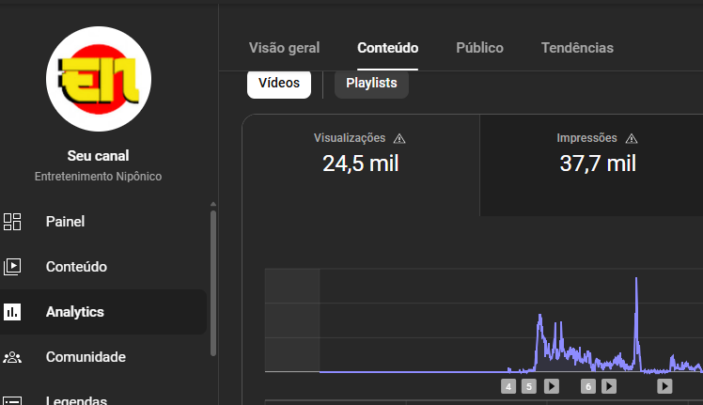The width and height of the screenshot is (703, 405).
Task: Go to the Tendências tab
Action: click(x=577, y=48)
